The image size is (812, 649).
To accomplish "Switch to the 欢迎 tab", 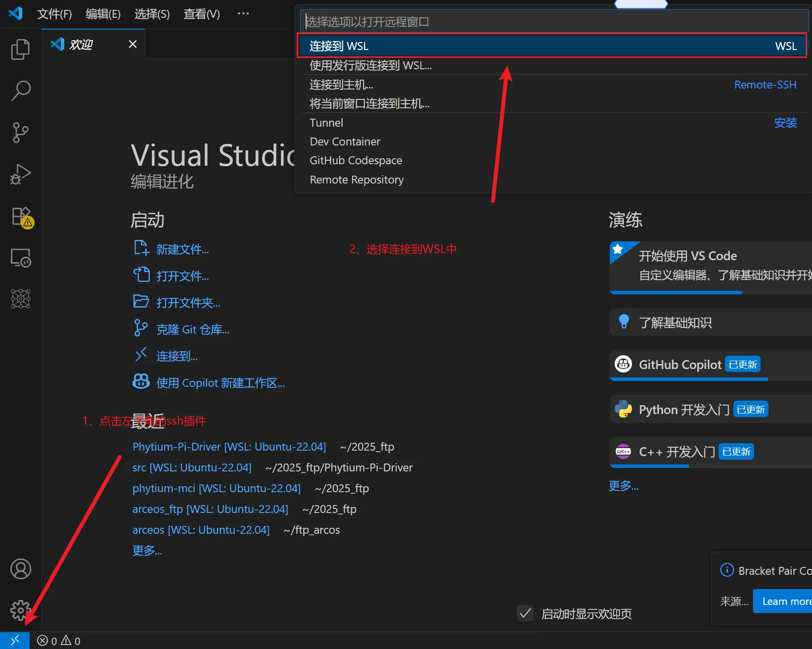I will pos(93,44).
